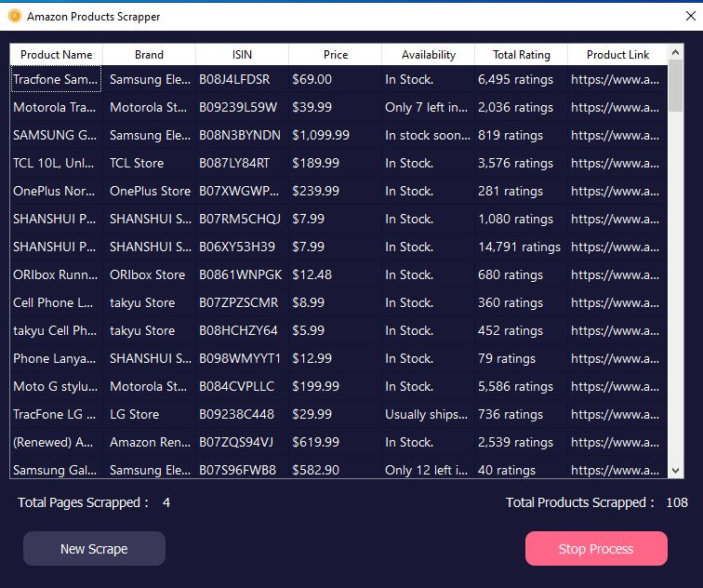
Task: Select the OnePlus Nor... product name cell
Action: pyautogui.click(x=57, y=191)
